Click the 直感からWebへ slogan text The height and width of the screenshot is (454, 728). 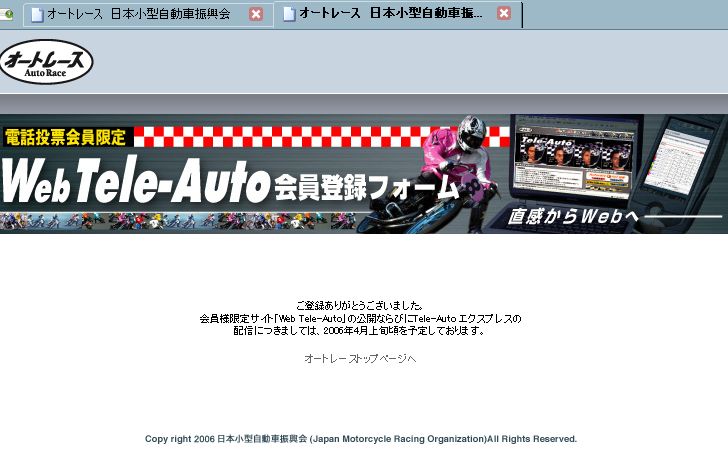573,216
